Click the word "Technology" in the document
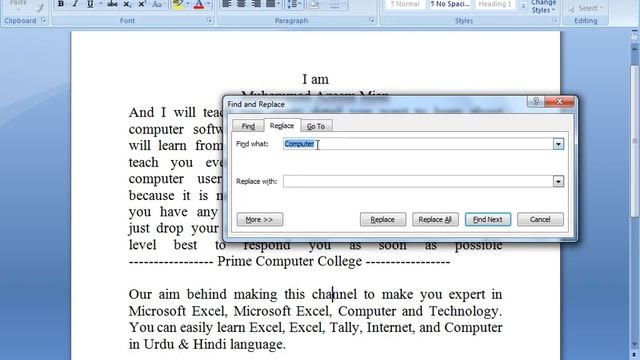 (x=463, y=311)
